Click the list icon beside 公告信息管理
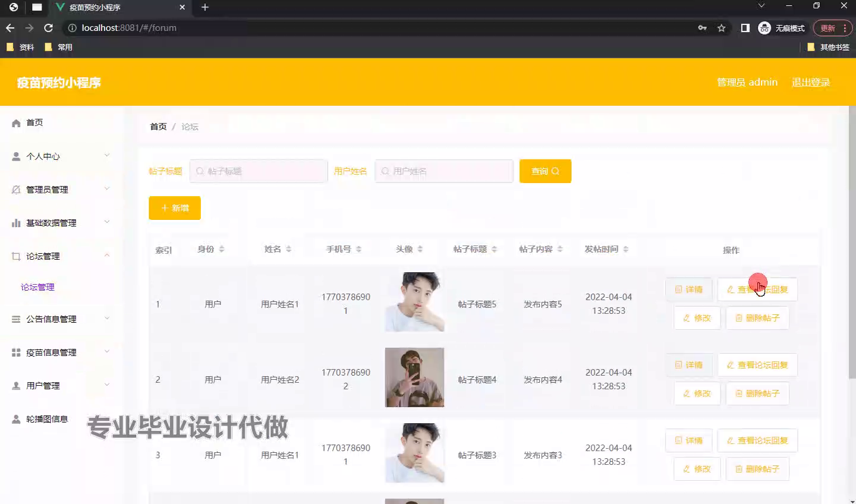The height and width of the screenshot is (504, 856). (16, 319)
